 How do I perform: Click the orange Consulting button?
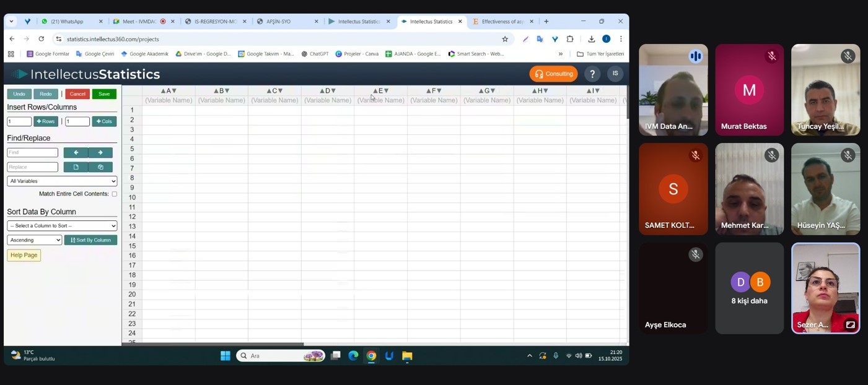tap(553, 74)
